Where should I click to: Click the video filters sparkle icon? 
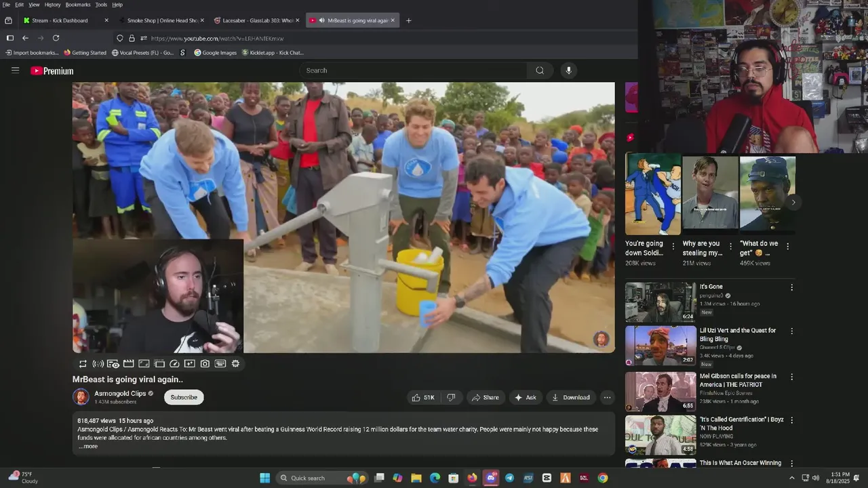pyautogui.click(x=190, y=364)
